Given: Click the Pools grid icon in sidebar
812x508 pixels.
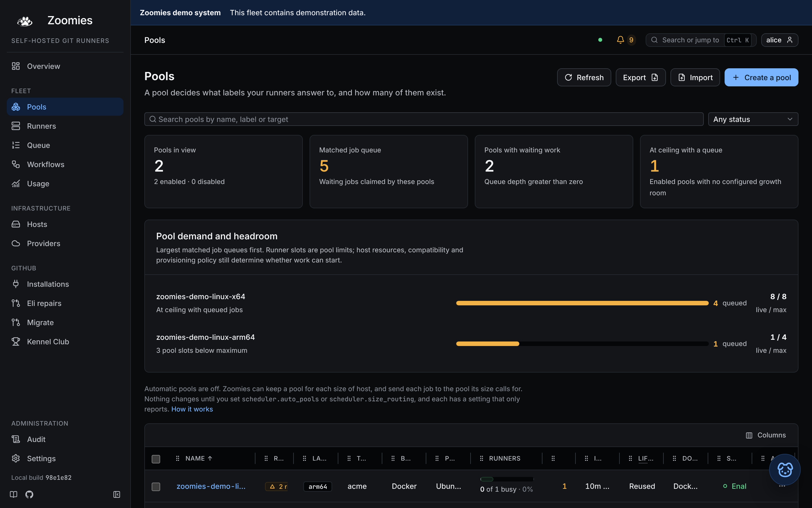Looking at the screenshot, I should point(16,107).
